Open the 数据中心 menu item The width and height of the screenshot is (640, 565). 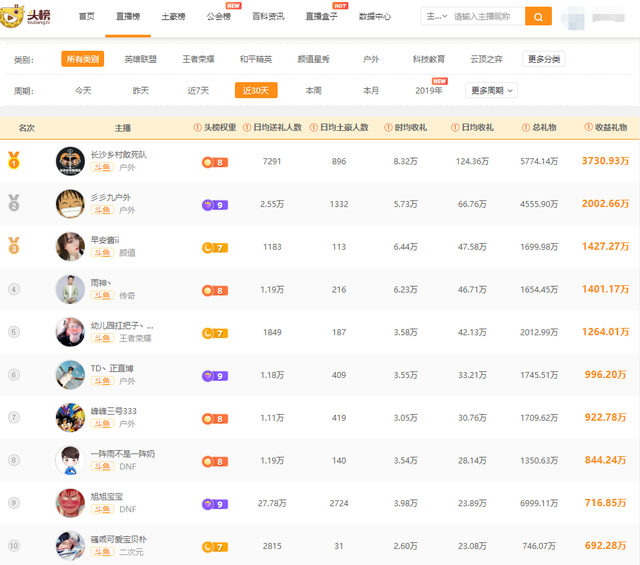(374, 17)
